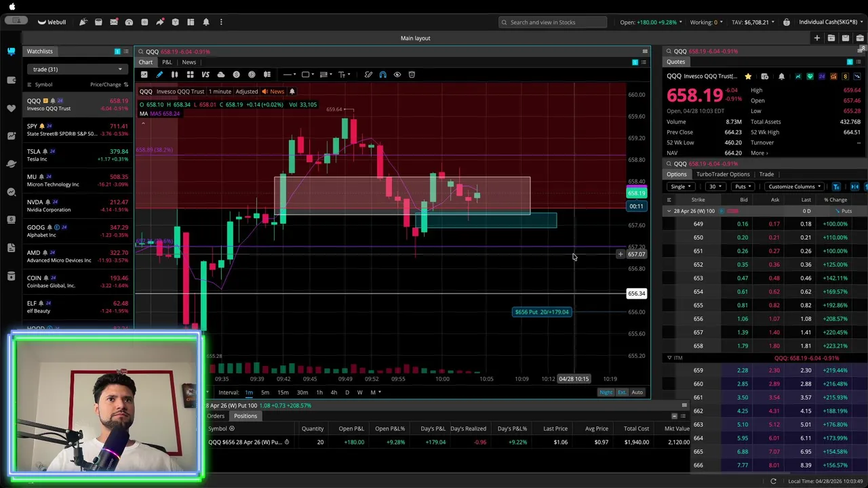Delete drawings with the trash icon
868x488 pixels.
[412, 75]
